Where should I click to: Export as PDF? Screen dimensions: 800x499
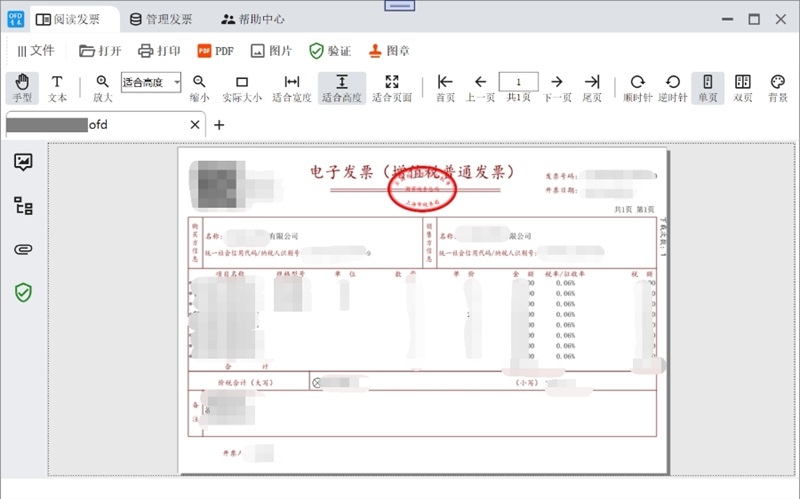point(215,51)
